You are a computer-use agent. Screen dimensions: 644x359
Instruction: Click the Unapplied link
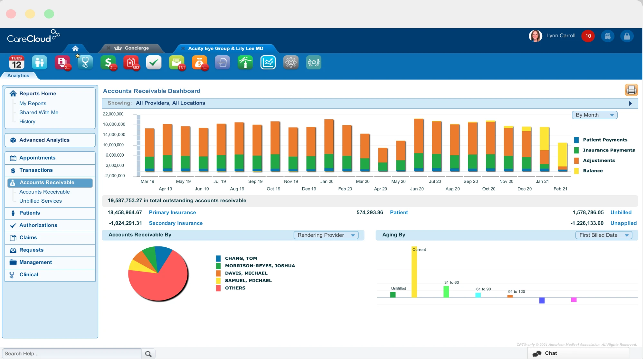point(623,223)
